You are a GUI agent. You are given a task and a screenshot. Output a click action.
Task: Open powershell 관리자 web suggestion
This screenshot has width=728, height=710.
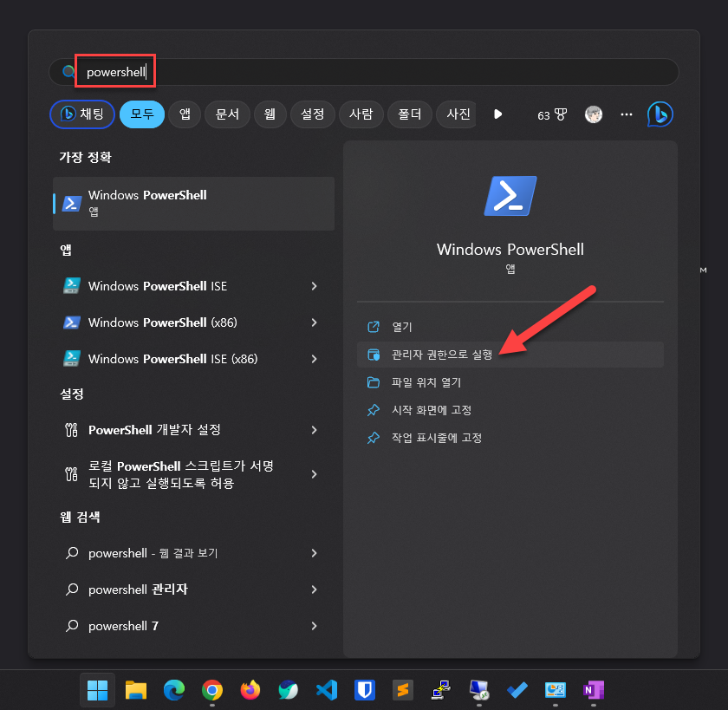(x=193, y=589)
